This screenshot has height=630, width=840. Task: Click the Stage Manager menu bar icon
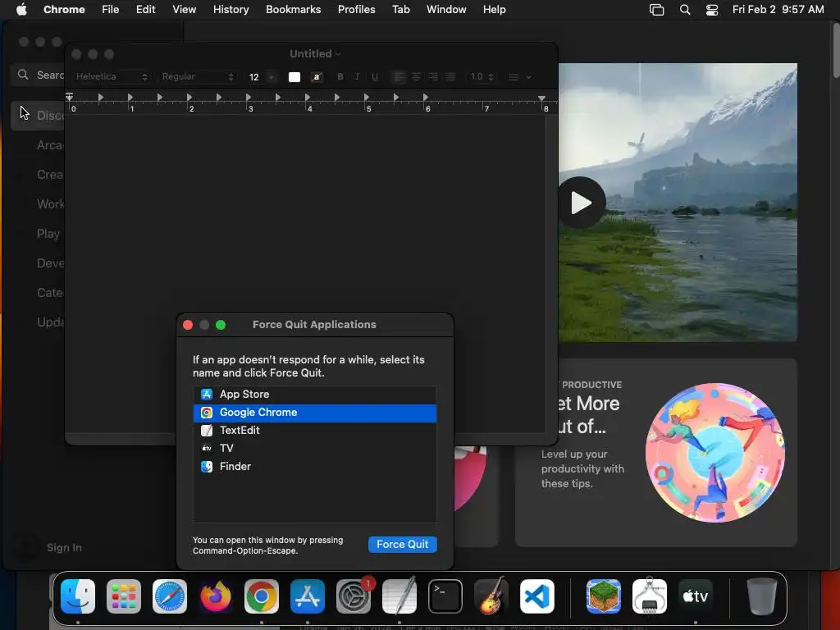click(657, 10)
